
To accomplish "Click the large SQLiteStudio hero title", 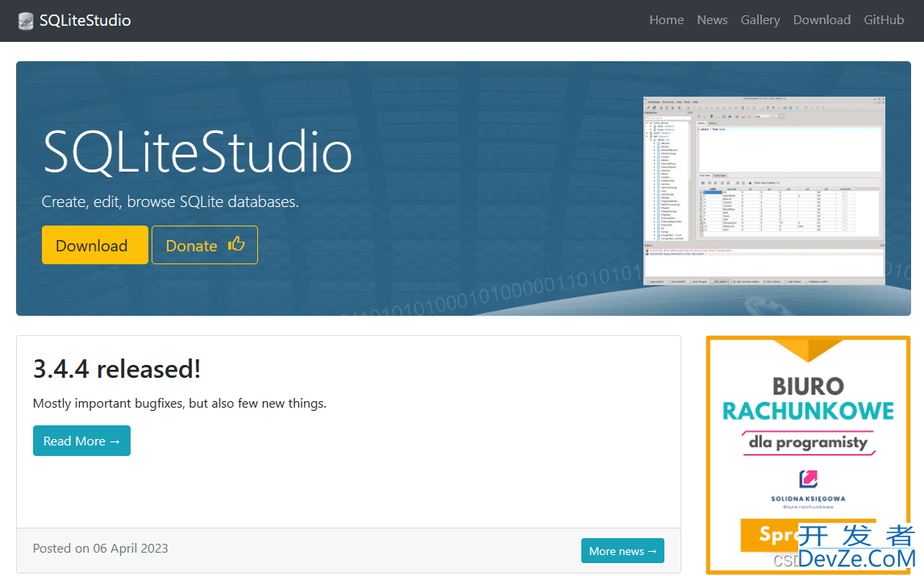I will coord(198,152).
